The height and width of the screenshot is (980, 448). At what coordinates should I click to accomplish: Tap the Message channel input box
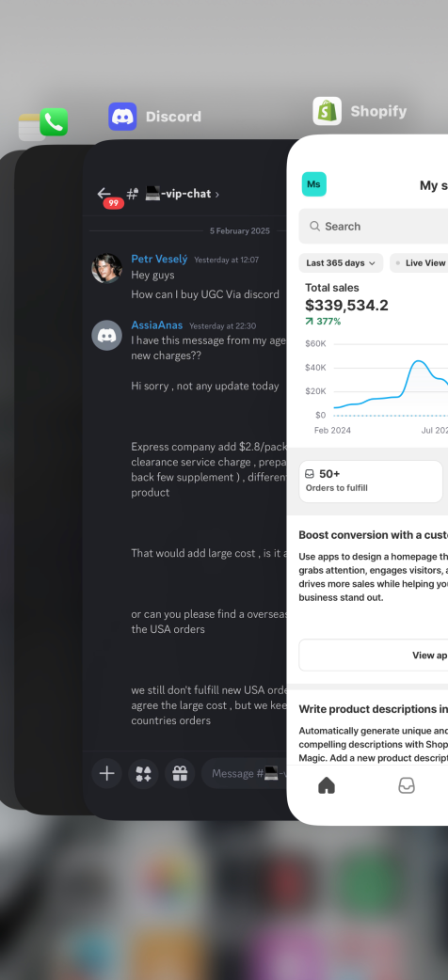point(246,774)
